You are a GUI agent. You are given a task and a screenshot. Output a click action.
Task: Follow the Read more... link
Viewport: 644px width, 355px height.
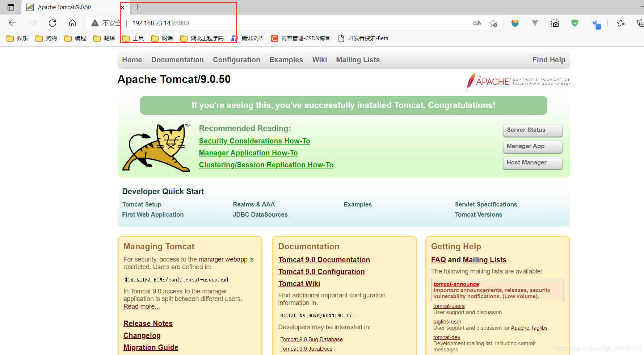tap(142, 306)
